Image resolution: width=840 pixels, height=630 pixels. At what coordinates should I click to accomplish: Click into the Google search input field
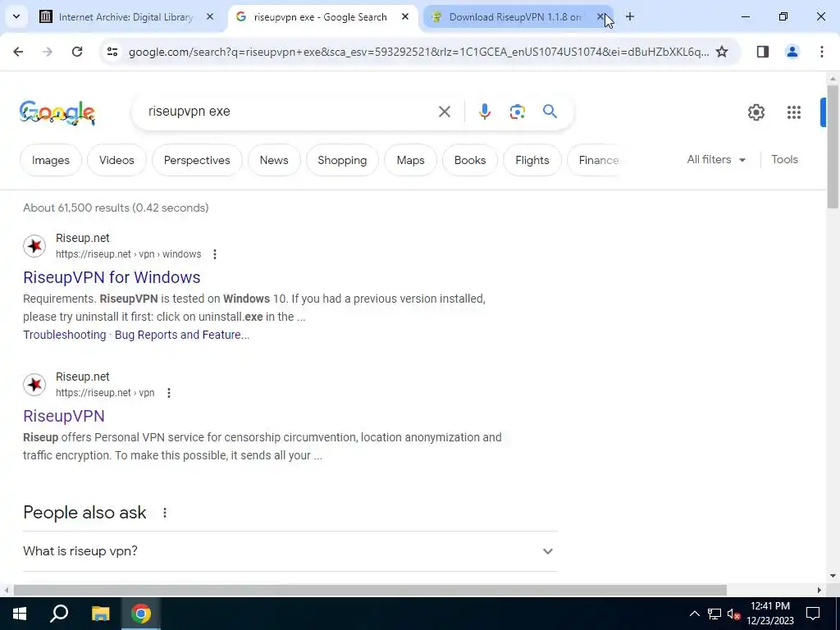290,112
